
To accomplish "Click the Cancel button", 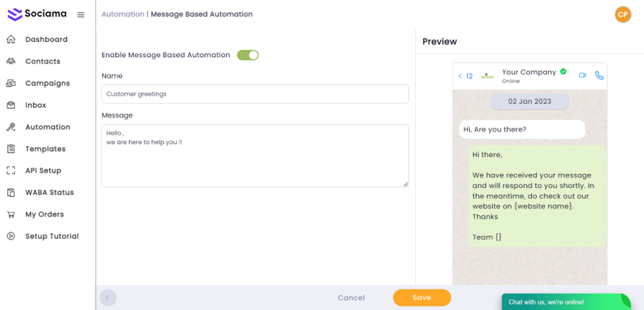I will click(x=351, y=298).
